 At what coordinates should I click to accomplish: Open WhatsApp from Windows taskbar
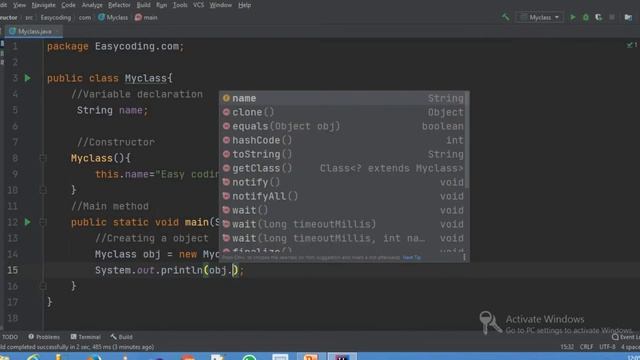coord(249,357)
